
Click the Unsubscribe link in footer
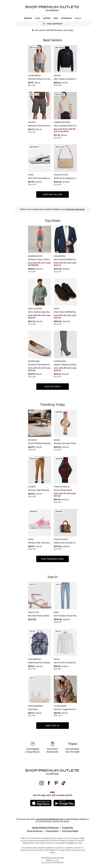tap(68, 828)
